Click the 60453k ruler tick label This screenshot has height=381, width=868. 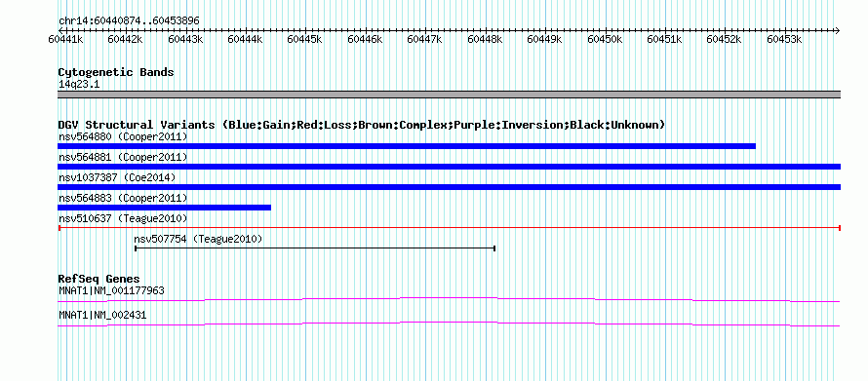(784, 39)
